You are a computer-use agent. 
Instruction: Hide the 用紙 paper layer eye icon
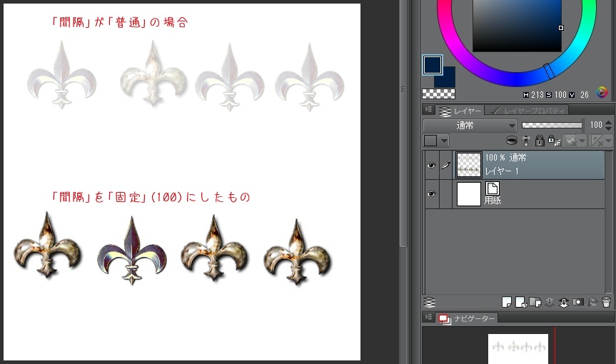point(431,194)
